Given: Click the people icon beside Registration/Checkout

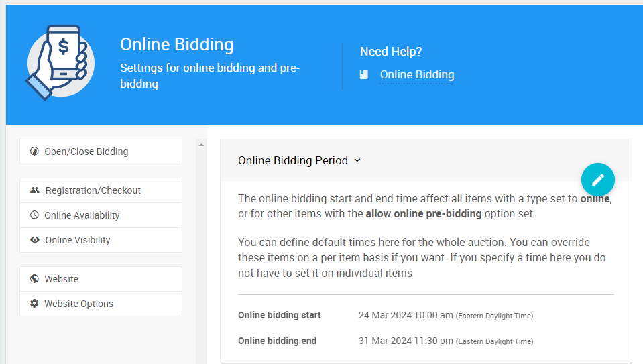Looking at the screenshot, I should tap(35, 190).
